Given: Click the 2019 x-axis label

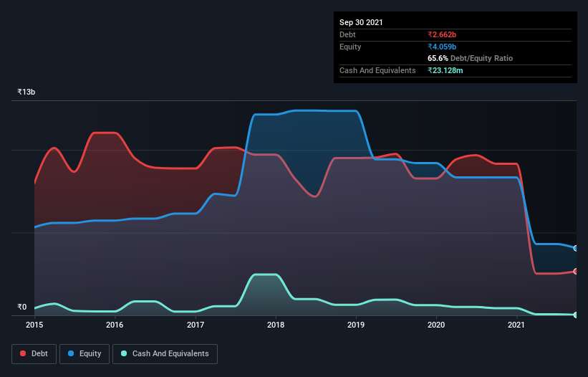Looking at the screenshot, I should click(356, 325).
